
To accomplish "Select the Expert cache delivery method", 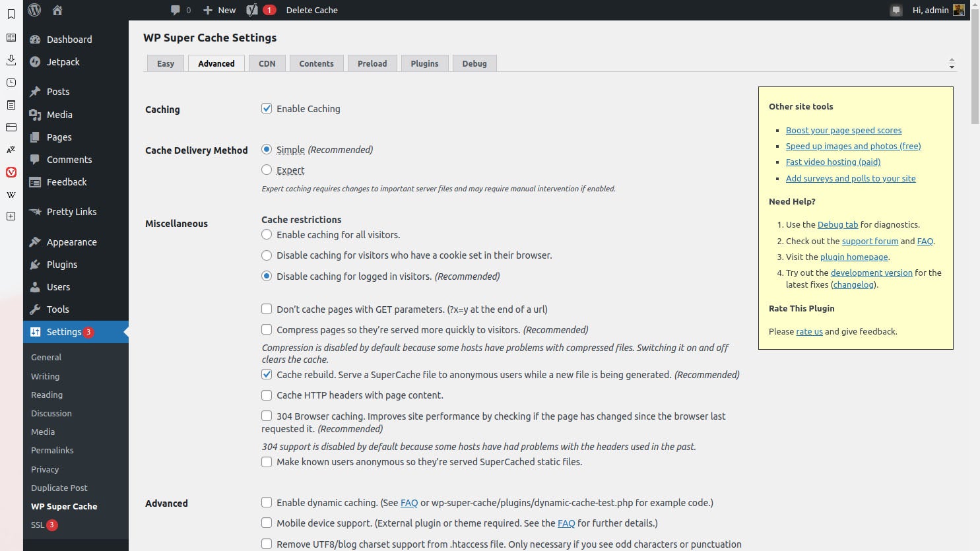I will pos(267,170).
